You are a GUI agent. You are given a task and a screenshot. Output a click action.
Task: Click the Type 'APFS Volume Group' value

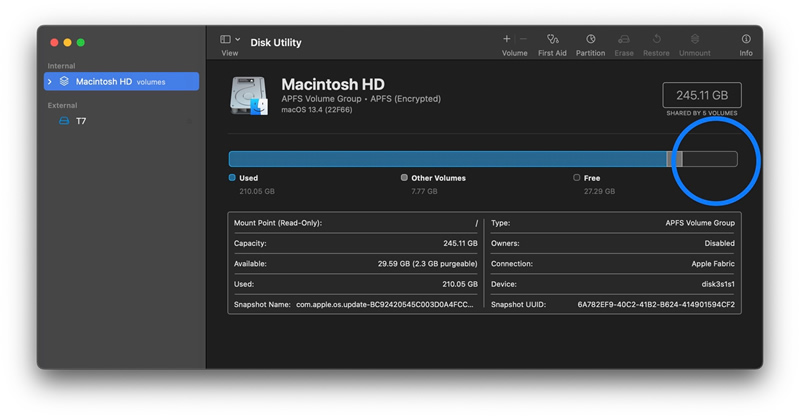click(x=699, y=223)
